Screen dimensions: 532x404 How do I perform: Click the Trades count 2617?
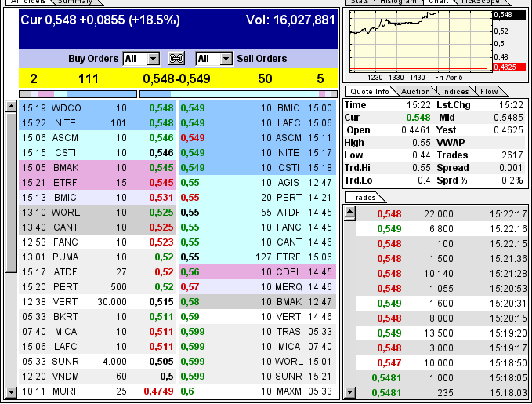click(x=512, y=155)
